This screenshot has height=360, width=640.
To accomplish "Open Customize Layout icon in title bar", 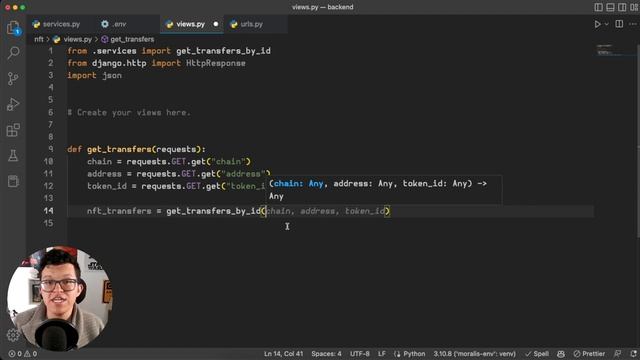I will pos(634,7).
